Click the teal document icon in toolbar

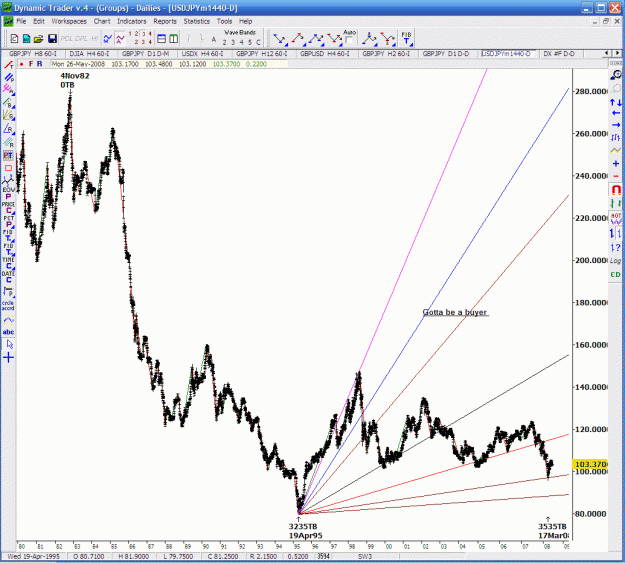click(x=26, y=39)
